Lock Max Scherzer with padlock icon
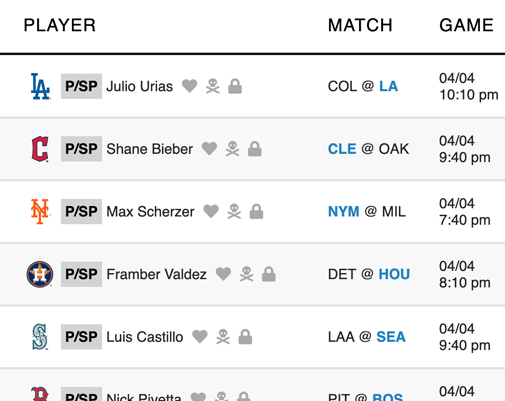This screenshot has height=401, width=505. pyautogui.click(x=256, y=211)
